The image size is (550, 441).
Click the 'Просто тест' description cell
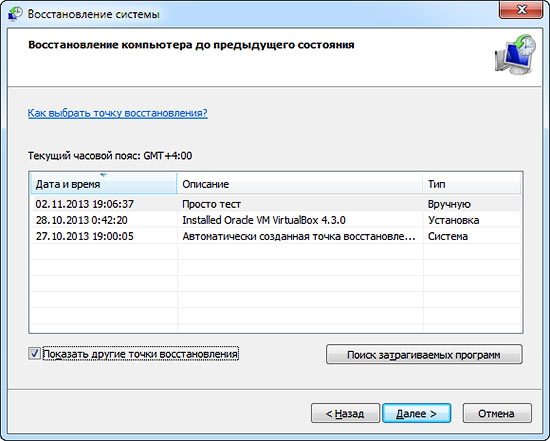pyautogui.click(x=212, y=204)
